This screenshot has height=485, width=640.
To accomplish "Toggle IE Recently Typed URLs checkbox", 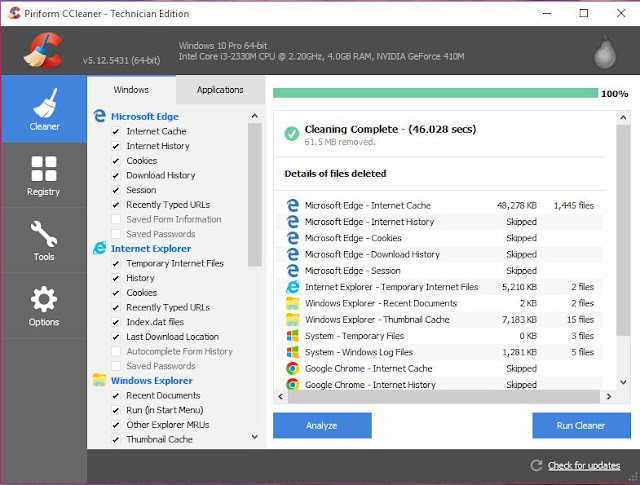I will click(116, 307).
